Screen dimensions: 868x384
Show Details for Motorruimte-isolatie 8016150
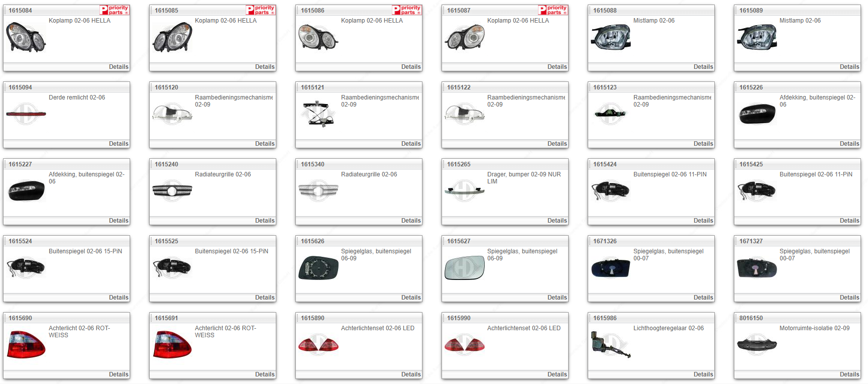tap(849, 374)
